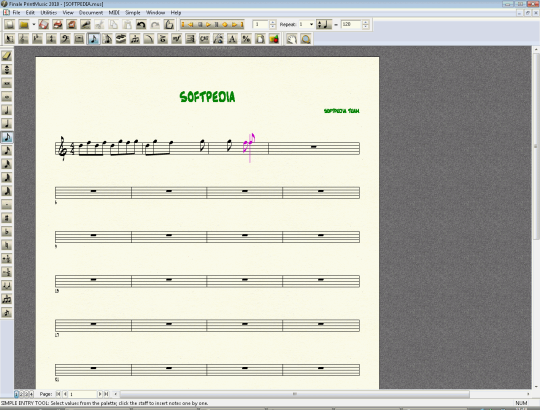Open the File menu
Screen dimensions: 540x410
[x=16, y=13]
